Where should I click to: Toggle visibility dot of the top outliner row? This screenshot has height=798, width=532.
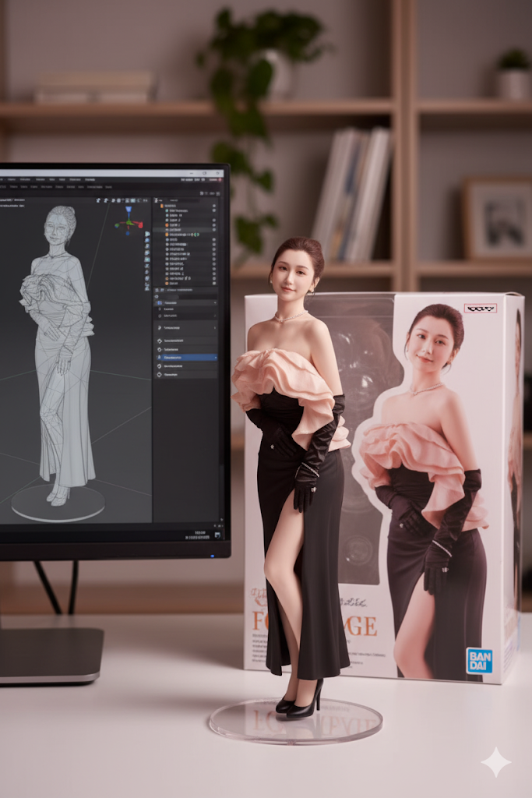(x=214, y=206)
